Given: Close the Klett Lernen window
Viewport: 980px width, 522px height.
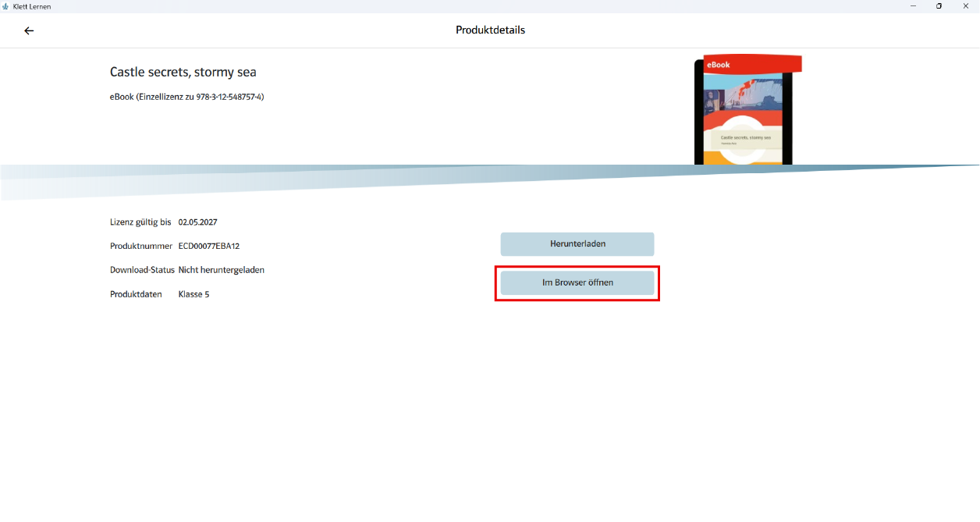Looking at the screenshot, I should coord(965,6).
